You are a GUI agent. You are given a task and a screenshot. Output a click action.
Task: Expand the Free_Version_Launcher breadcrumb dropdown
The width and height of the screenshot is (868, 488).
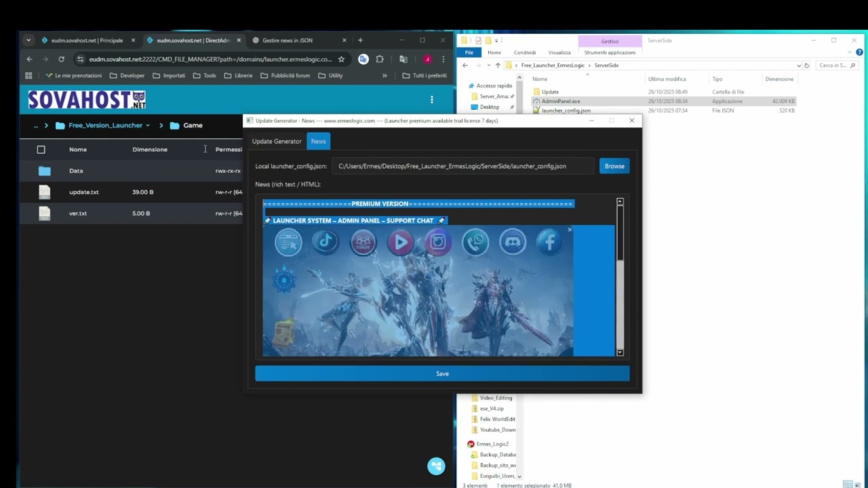[147, 125]
